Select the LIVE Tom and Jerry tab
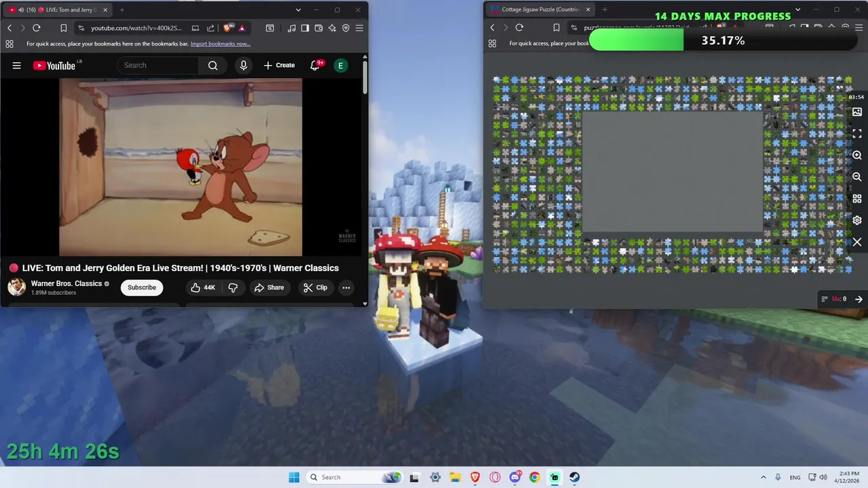This screenshot has width=868, height=488. [x=57, y=10]
